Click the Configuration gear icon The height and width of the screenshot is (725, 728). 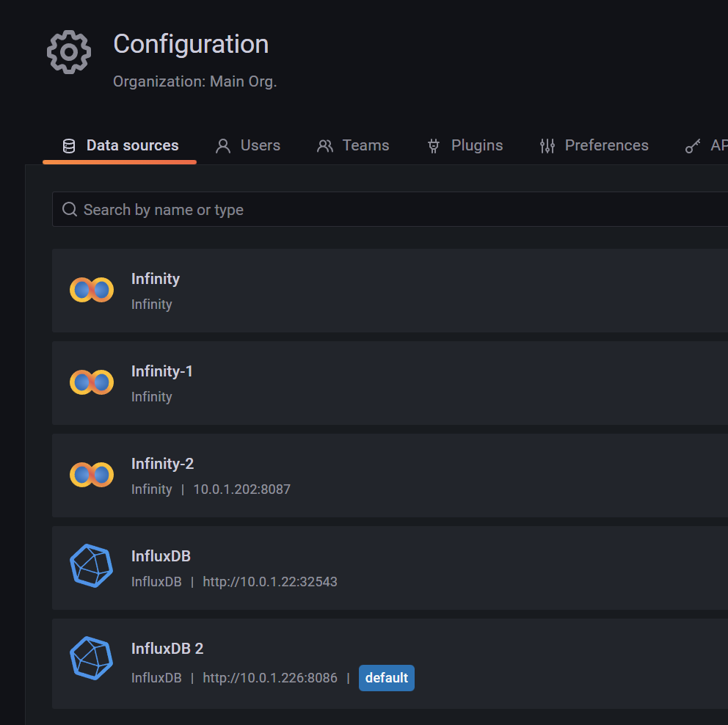(69, 52)
